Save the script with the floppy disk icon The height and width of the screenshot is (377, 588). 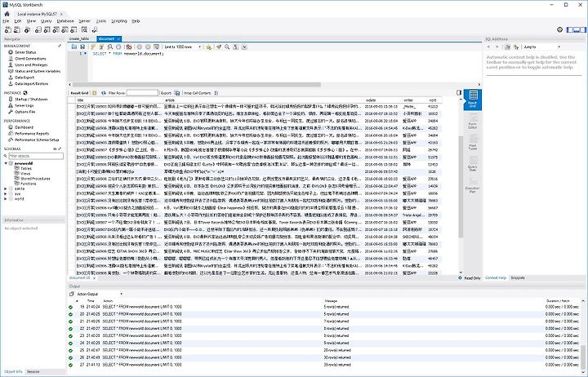(82, 47)
